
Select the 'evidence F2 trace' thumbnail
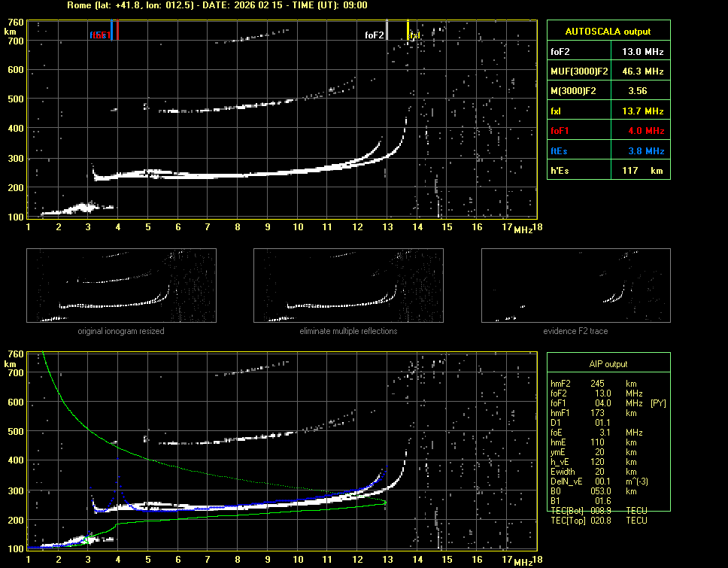click(575, 286)
